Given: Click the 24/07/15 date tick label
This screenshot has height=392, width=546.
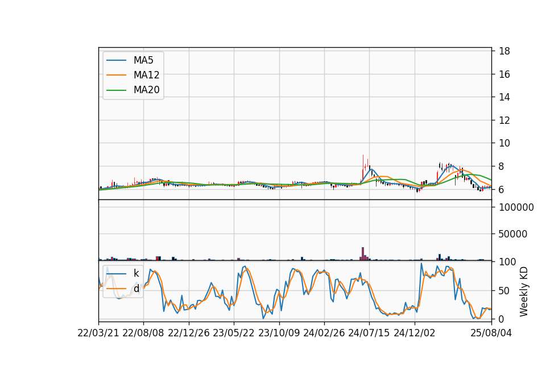Looking at the screenshot, I should coord(369,333).
